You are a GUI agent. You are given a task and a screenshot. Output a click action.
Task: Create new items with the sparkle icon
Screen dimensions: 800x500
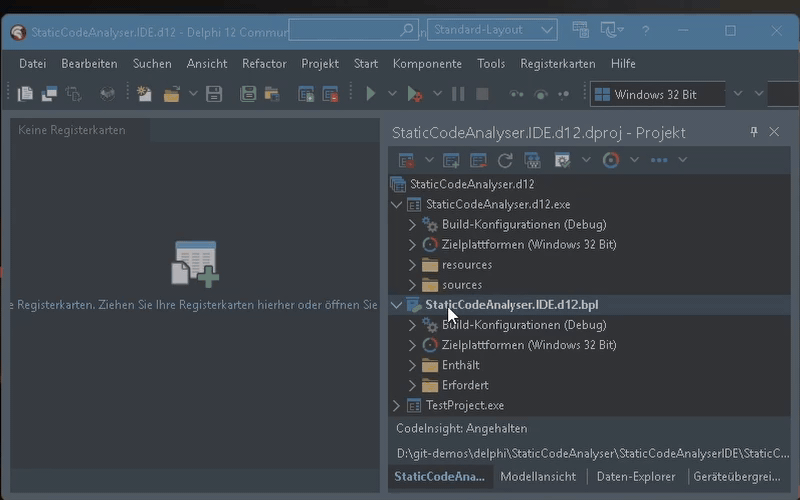pyautogui.click(x=144, y=94)
